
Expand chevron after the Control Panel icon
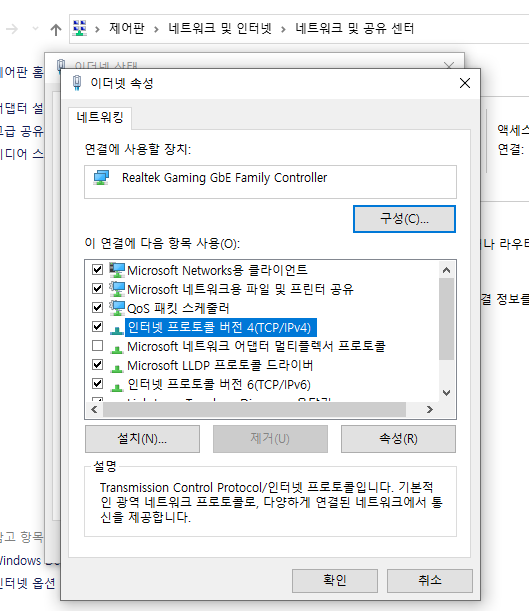point(97,29)
